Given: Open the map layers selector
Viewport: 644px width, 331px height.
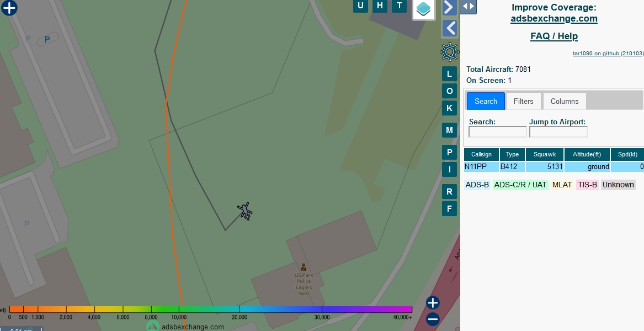Looking at the screenshot, I should pos(423,9).
